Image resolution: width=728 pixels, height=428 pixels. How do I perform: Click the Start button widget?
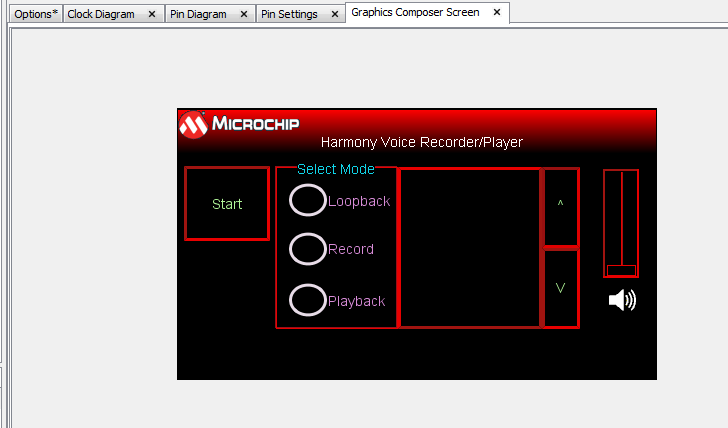tap(227, 204)
